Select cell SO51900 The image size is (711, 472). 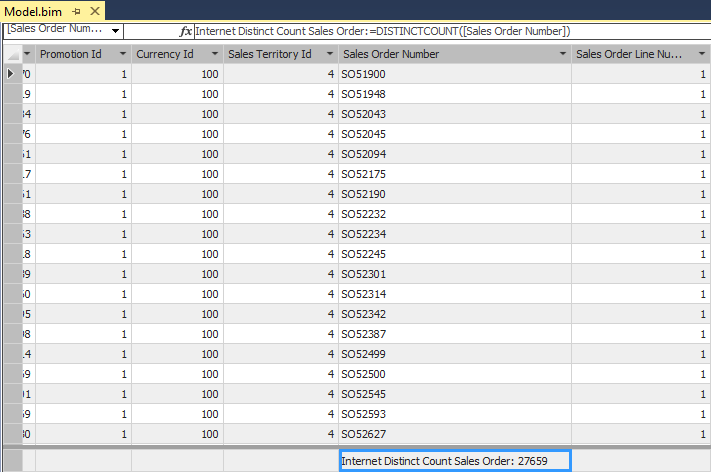[x=455, y=74]
